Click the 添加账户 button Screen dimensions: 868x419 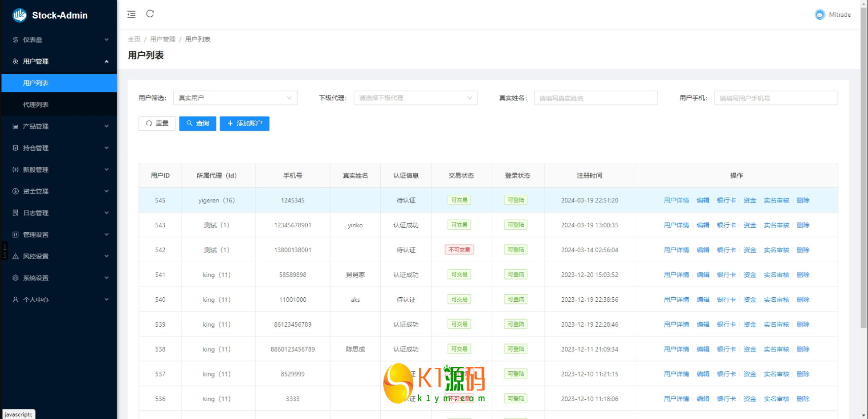click(244, 123)
